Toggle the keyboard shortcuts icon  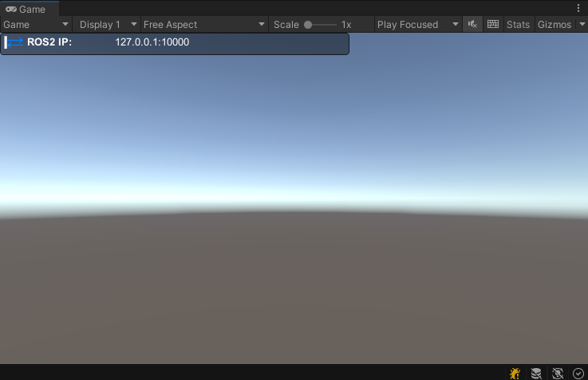tap(493, 25)
